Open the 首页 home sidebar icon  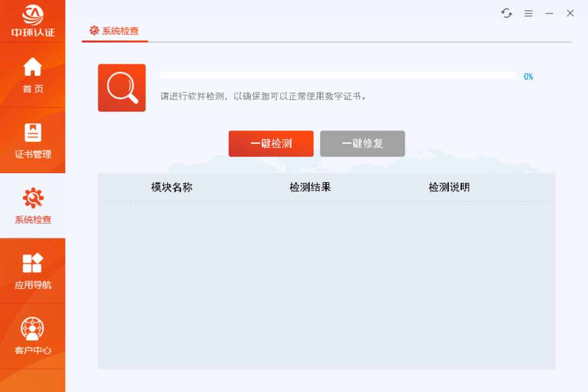(x=33, y=72)
